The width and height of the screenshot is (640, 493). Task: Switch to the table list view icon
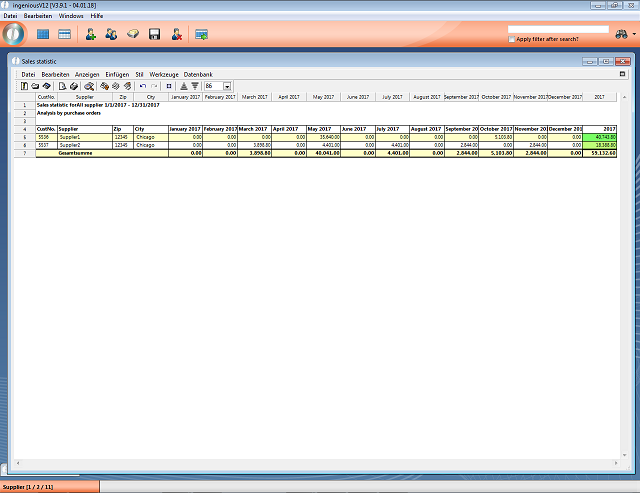(64, 34)
